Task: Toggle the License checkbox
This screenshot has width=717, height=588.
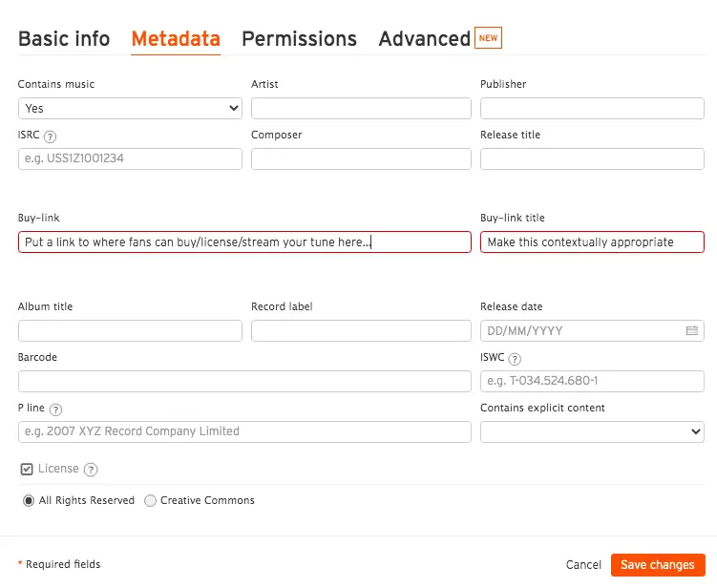Action: pos(27,470)
